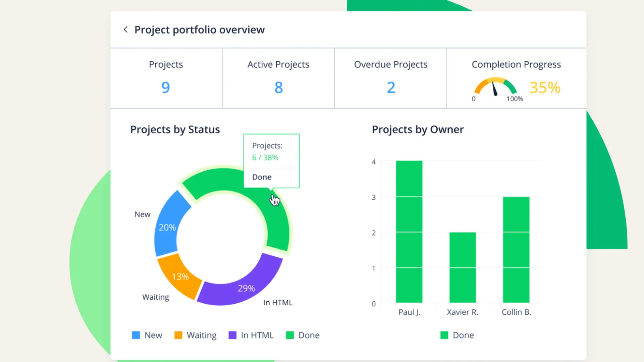Click the 100% gauge end label
Screen dimensions: 644x362
pyautogui.click(x=515, y=99)
